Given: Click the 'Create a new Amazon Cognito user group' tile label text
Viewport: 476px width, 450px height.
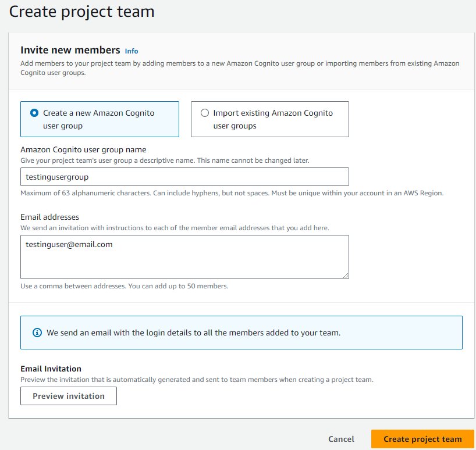Looking at the screenshot, I should [99, 119].
